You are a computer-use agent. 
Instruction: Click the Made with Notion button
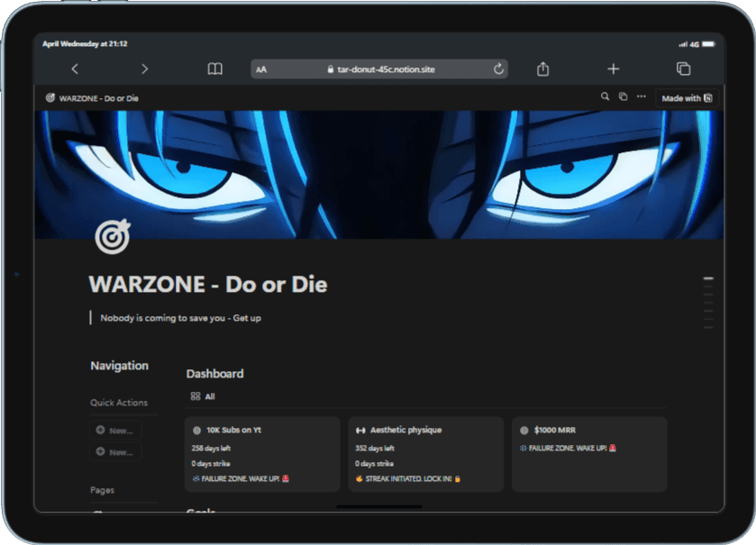(687, 98)
